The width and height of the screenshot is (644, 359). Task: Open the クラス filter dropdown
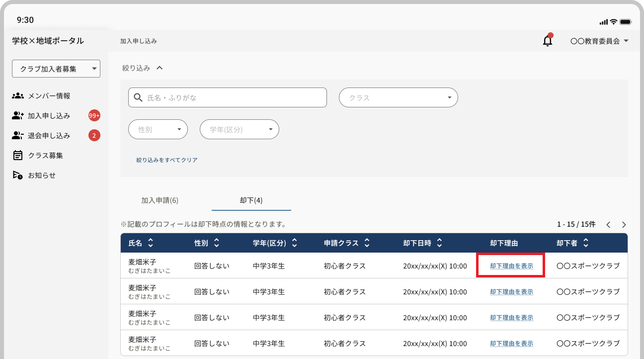click(398, 97)
